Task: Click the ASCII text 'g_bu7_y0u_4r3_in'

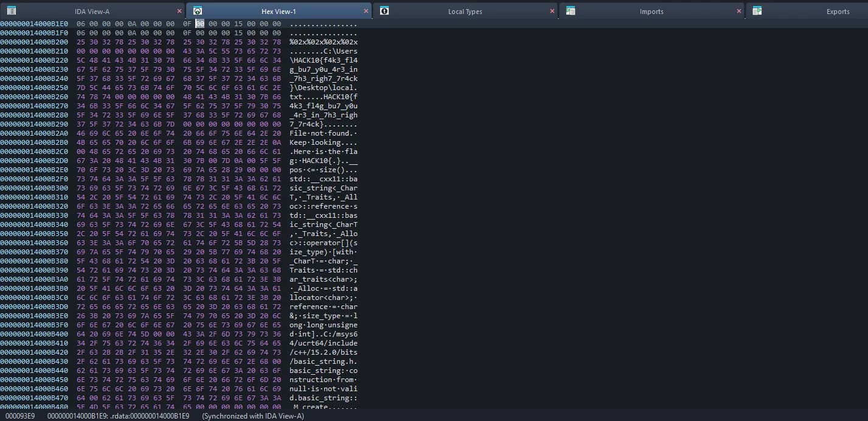Action: [x=324, y=69]
